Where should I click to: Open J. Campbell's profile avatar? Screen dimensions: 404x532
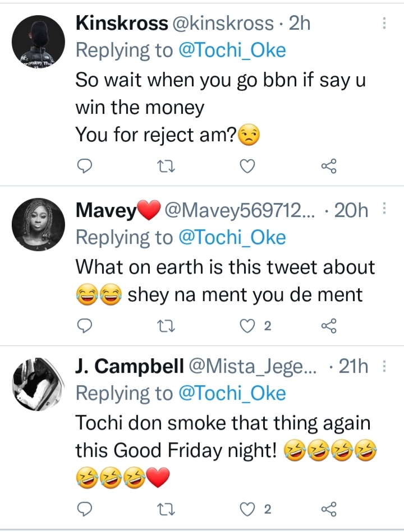pyautogui.click(x=39, y=382)
